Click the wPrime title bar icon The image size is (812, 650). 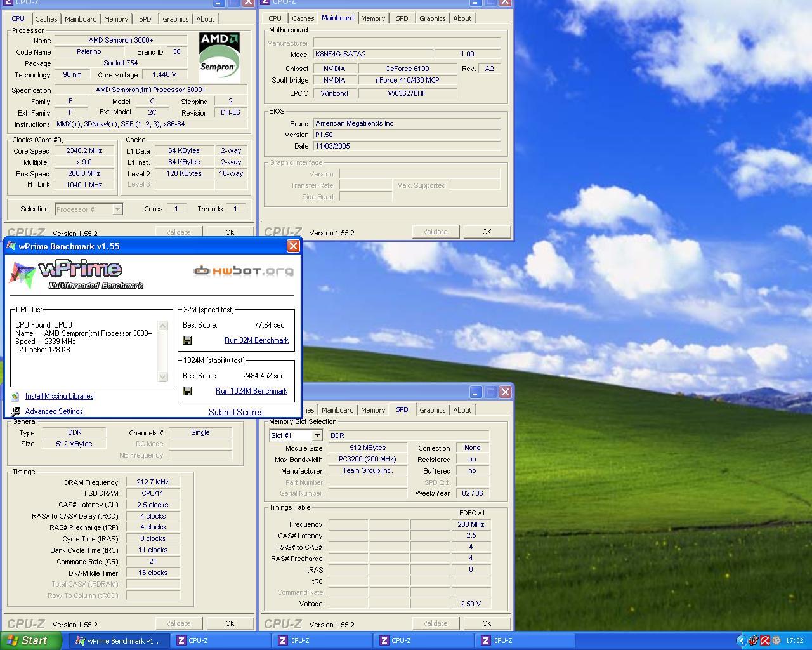pos(11,246)
